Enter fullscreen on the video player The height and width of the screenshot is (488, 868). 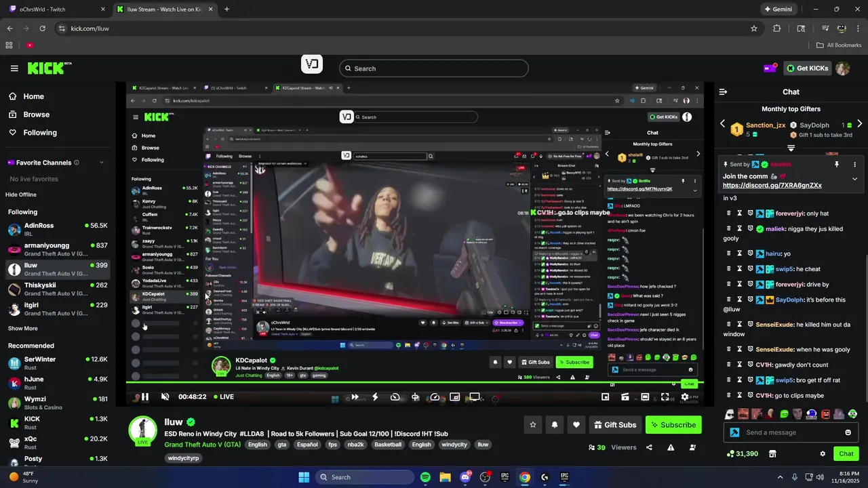665,397
